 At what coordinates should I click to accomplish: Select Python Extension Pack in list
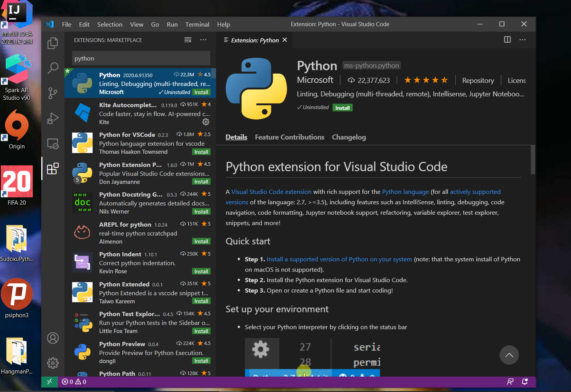pos(140,173)
